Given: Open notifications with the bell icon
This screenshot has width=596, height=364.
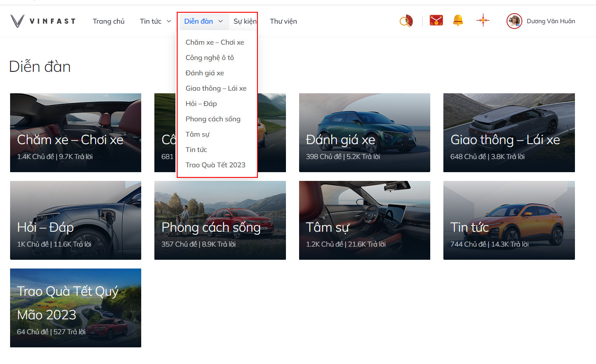Looking at the screenshot, I should coord(458,21).
